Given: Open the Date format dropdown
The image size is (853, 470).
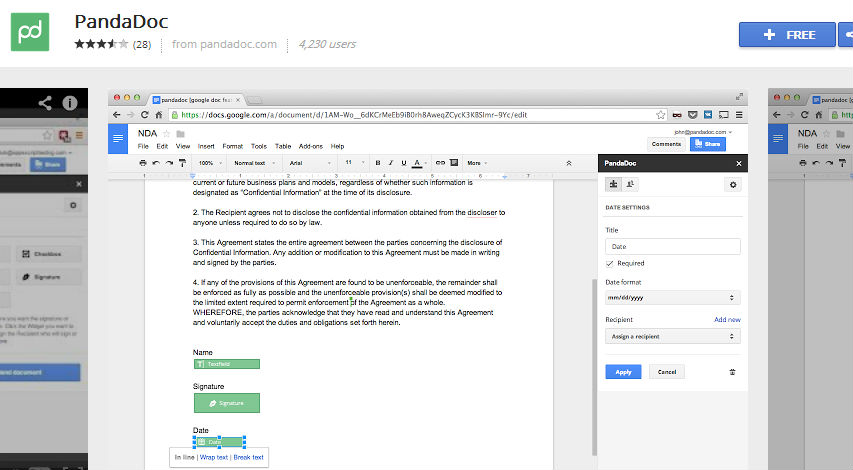Looking at the screenshot, I should tap(672, 298).
